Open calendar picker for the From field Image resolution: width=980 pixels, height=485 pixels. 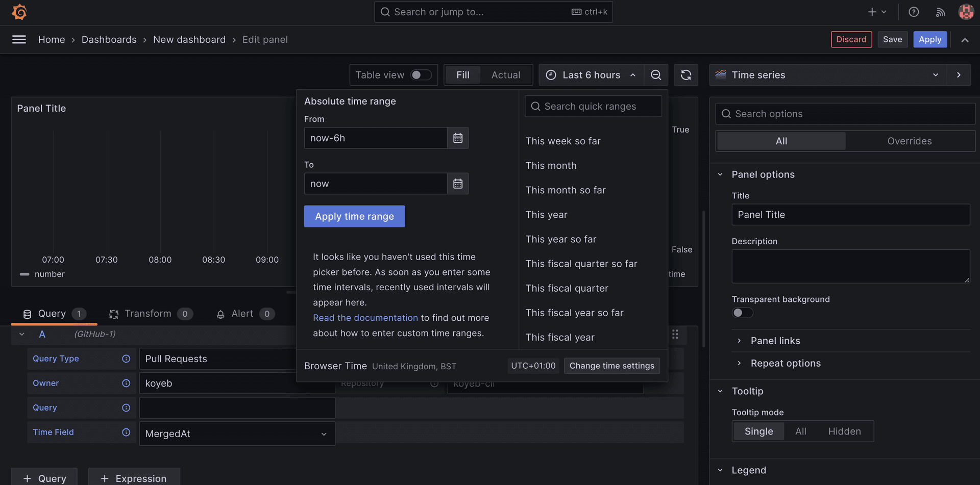(x=458, y=138)
